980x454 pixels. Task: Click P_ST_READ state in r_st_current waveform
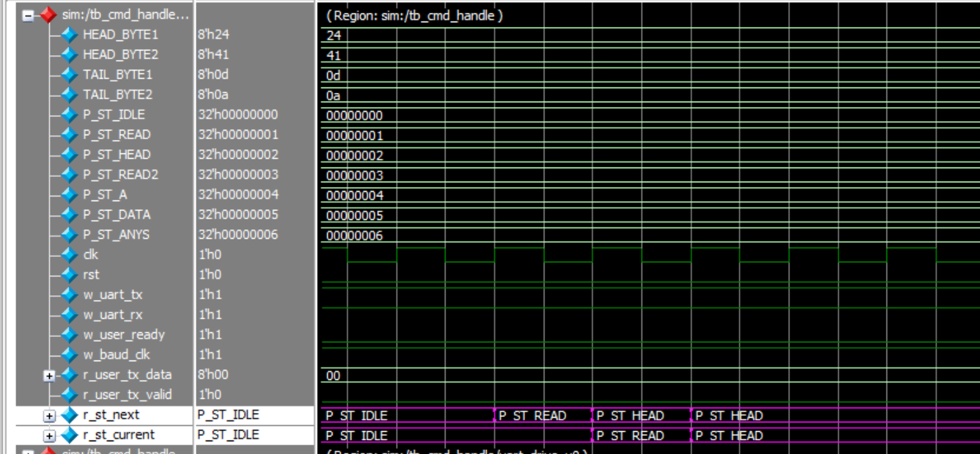pyautogui.click(x=631, y=436)
